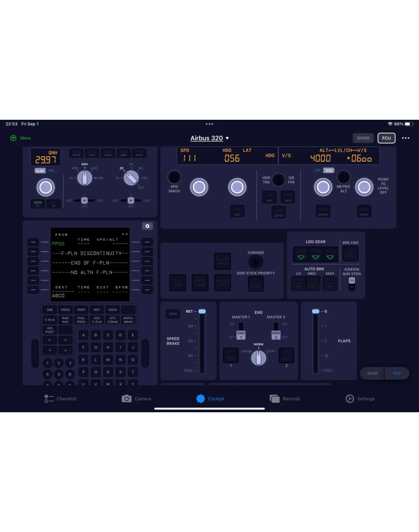
Task: Click the heading selector knob
Action: (237, 187)
